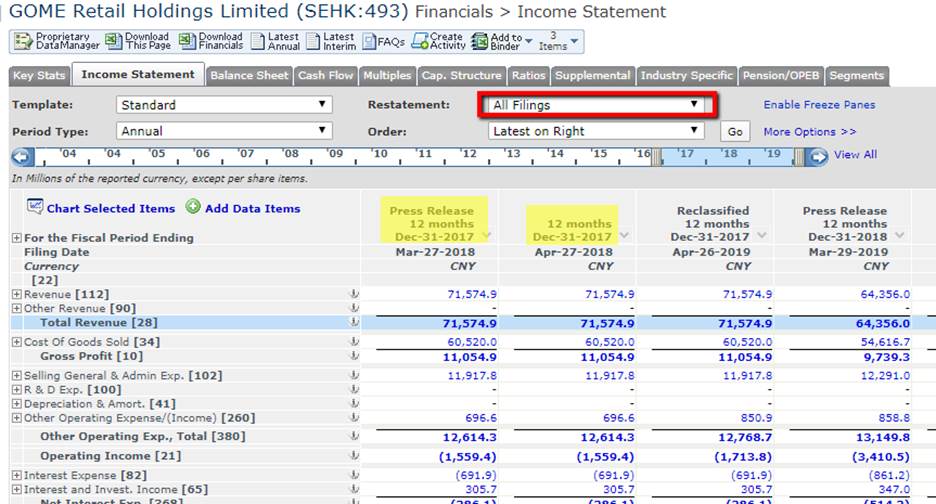Screen dimensions: 936x504
Task: Click the '10 mark on the timeline
Action: pyautogui.click(x=380, y=154)
